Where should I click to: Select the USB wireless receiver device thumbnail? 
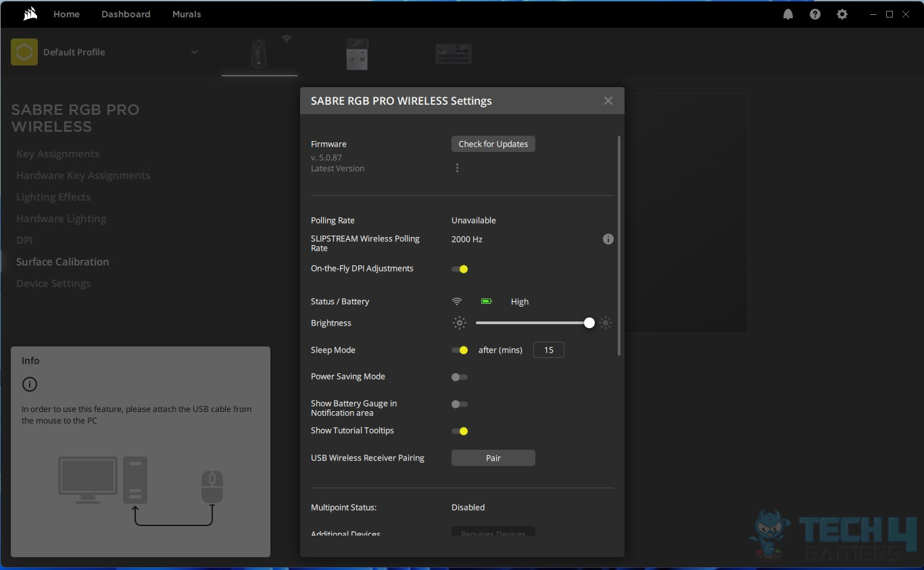(x=357, y=54)
